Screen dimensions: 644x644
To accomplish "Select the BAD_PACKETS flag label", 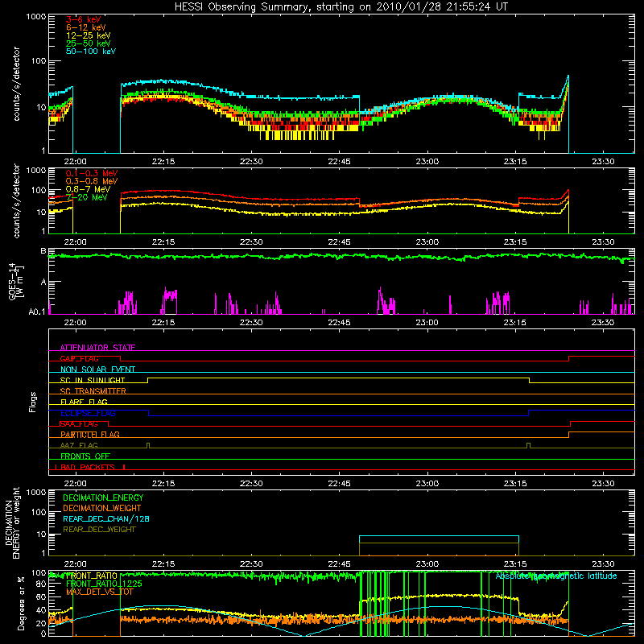I will tap(88, 467).
